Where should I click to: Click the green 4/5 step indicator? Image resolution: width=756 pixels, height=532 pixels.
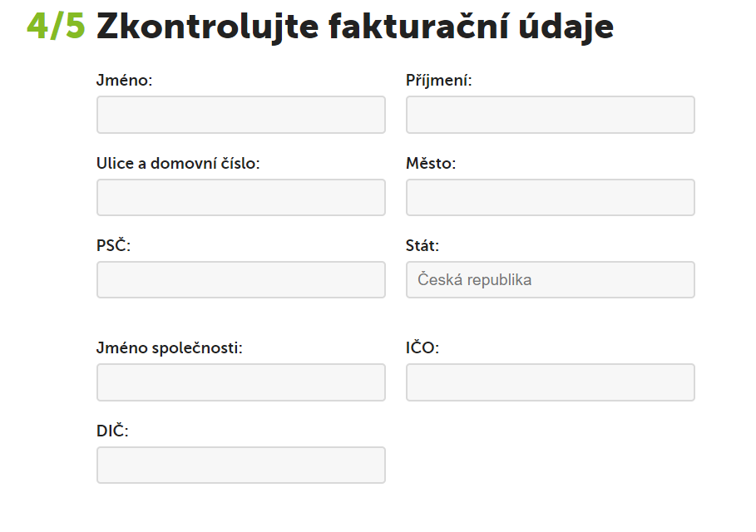[x=56, y=27]
